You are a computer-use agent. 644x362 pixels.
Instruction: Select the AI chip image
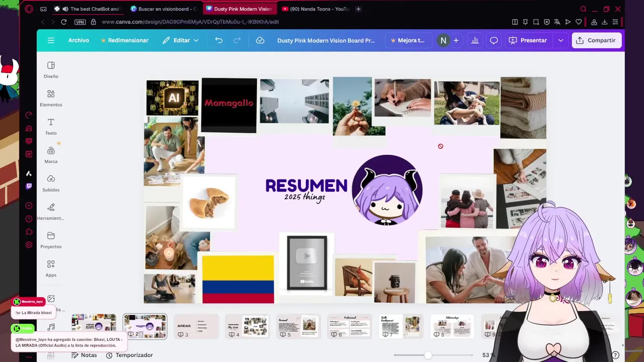(x=172, y=98)
